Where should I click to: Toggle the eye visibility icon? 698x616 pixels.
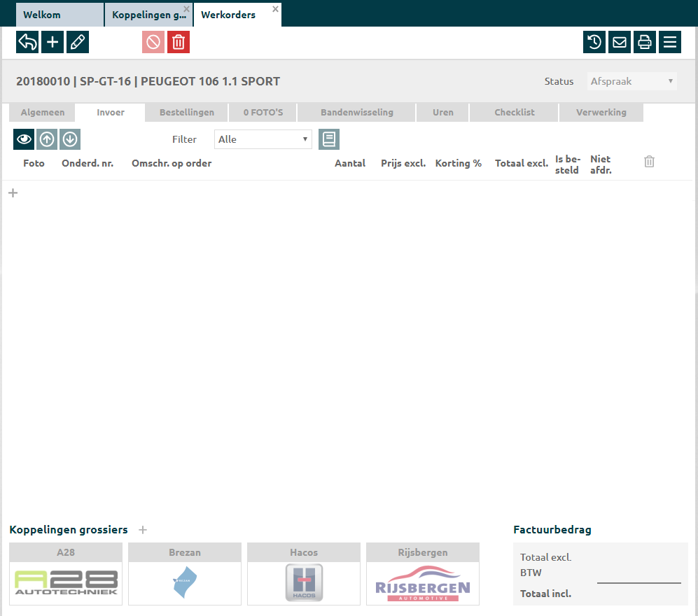[x=24, y=139]
